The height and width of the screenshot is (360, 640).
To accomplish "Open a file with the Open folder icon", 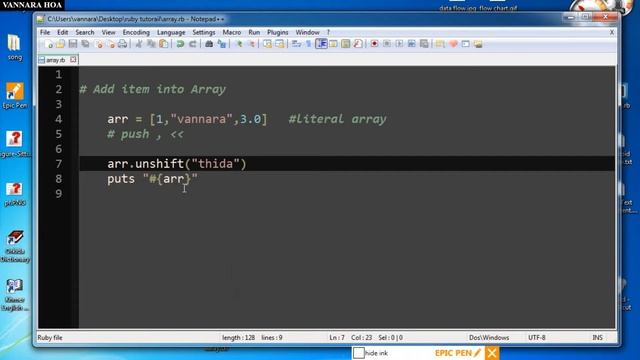I will click(x=60, y=44).
